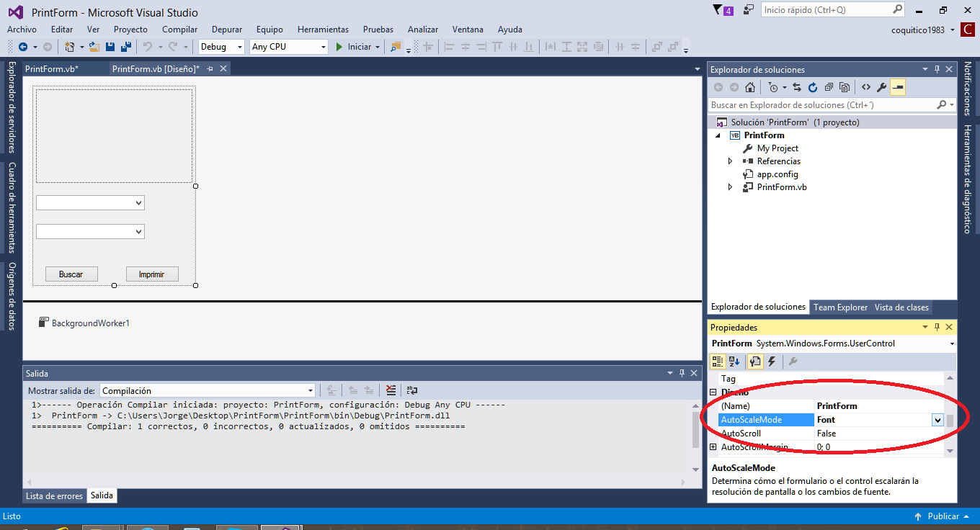The image size is (980, 530).
Task: Open the Events view in Properties panel
Action: tap(772, 361)
